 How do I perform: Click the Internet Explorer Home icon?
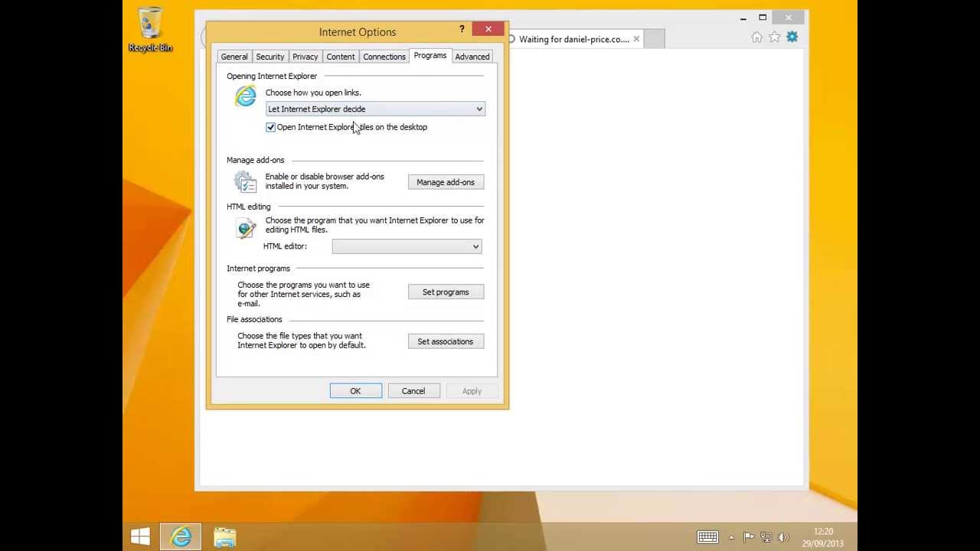tap(756, 37)
